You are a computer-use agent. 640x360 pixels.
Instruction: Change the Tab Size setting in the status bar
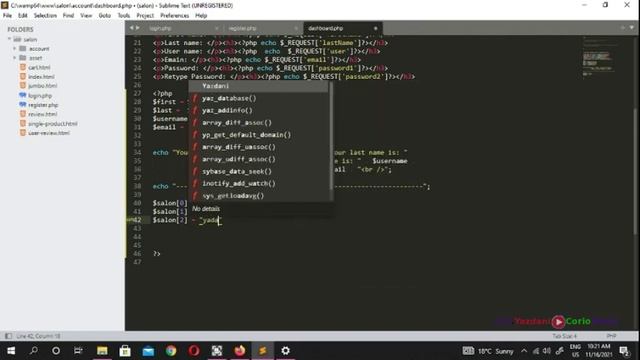(x=564, y=336)
